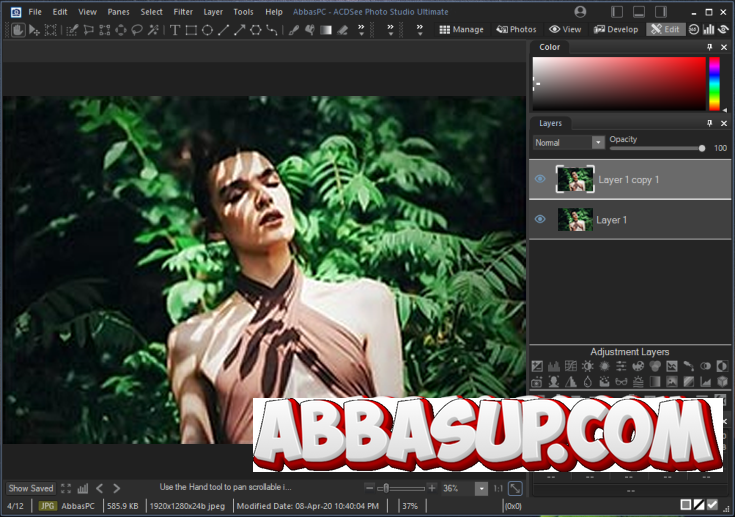Expand the second toolbar overflow chevron
The height and width of the screenshot is (517, 735).
coord(390,30)
